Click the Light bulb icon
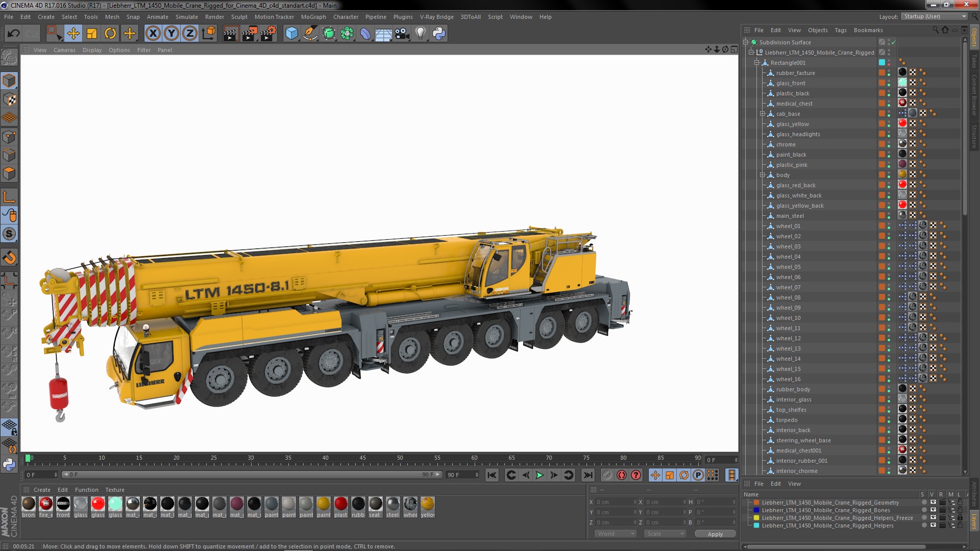Screen dimensions: 980x551 420,34
